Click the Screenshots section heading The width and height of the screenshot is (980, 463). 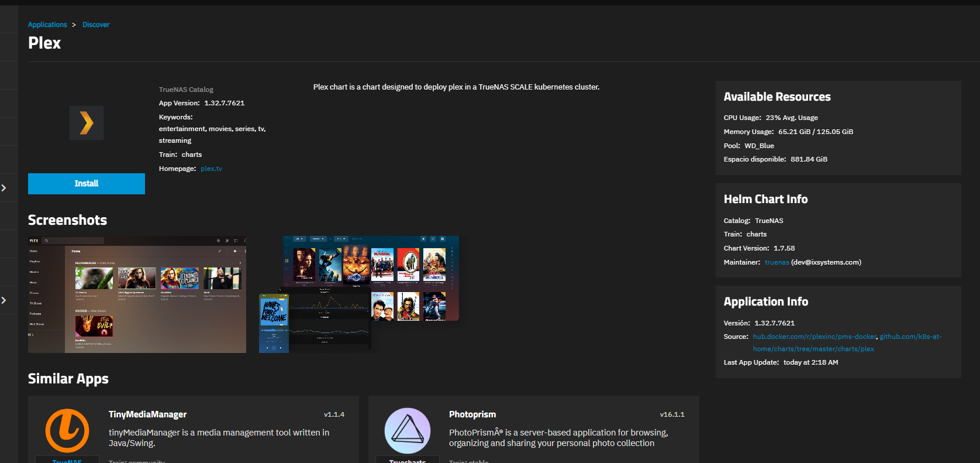tap(68, 220)
